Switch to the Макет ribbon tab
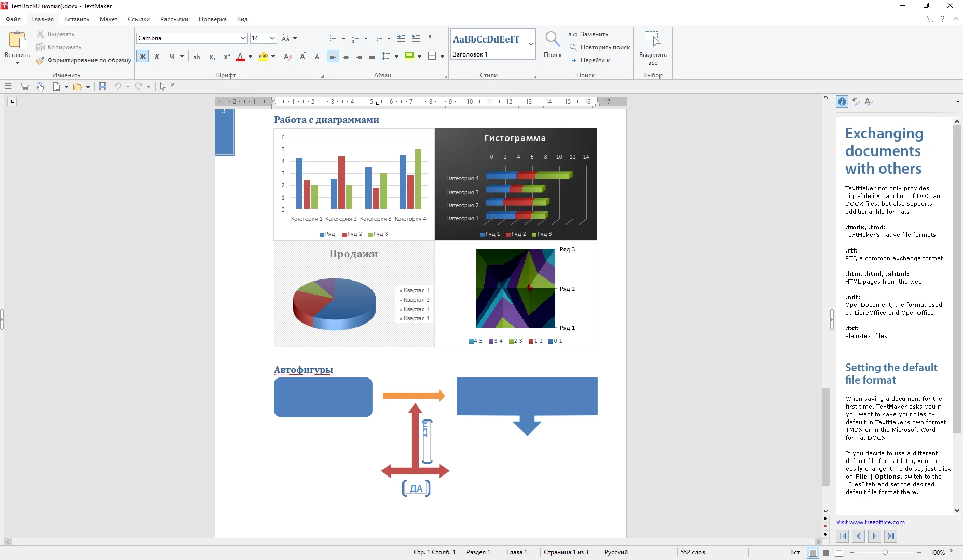Viewport: 963px width, 560px height. coord(108,19)
